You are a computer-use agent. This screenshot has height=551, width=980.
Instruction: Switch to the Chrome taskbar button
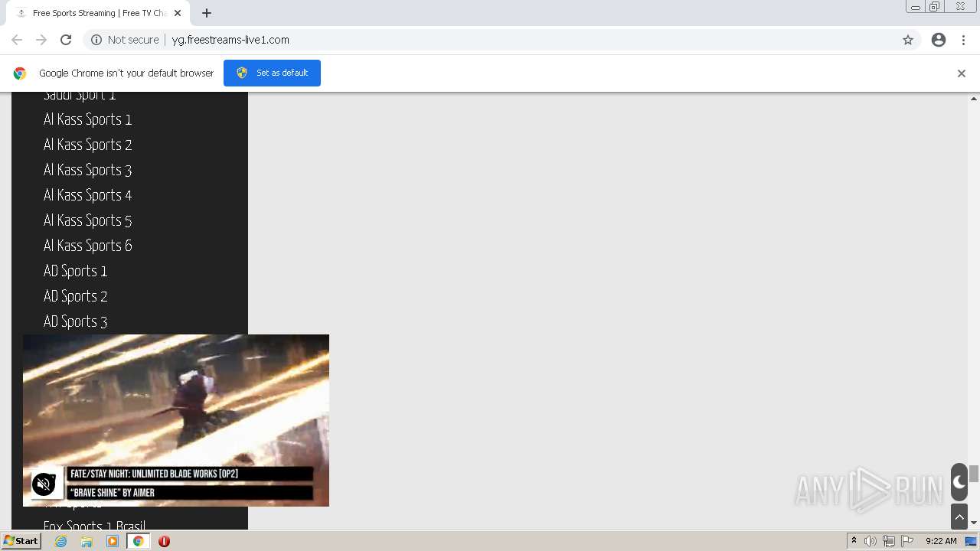point(139,541)
